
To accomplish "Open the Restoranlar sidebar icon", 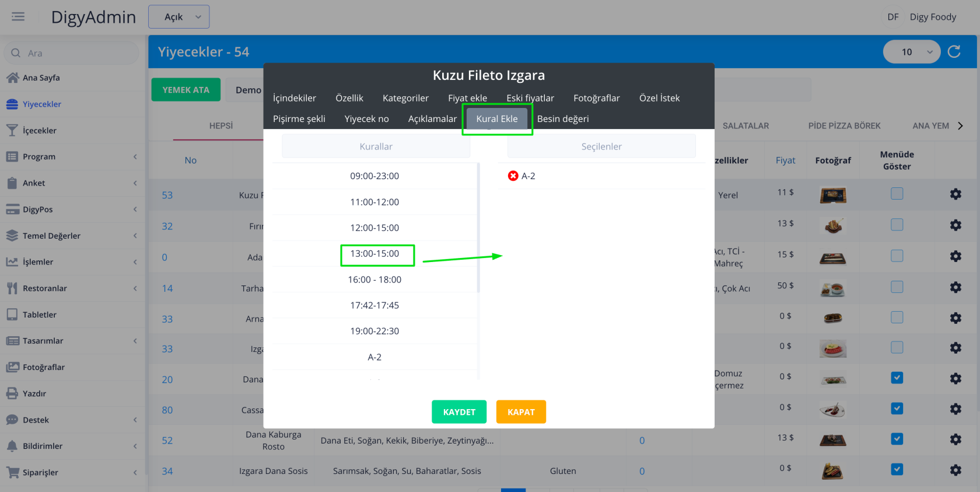I will pyautogui.click(x=12, y=288).
